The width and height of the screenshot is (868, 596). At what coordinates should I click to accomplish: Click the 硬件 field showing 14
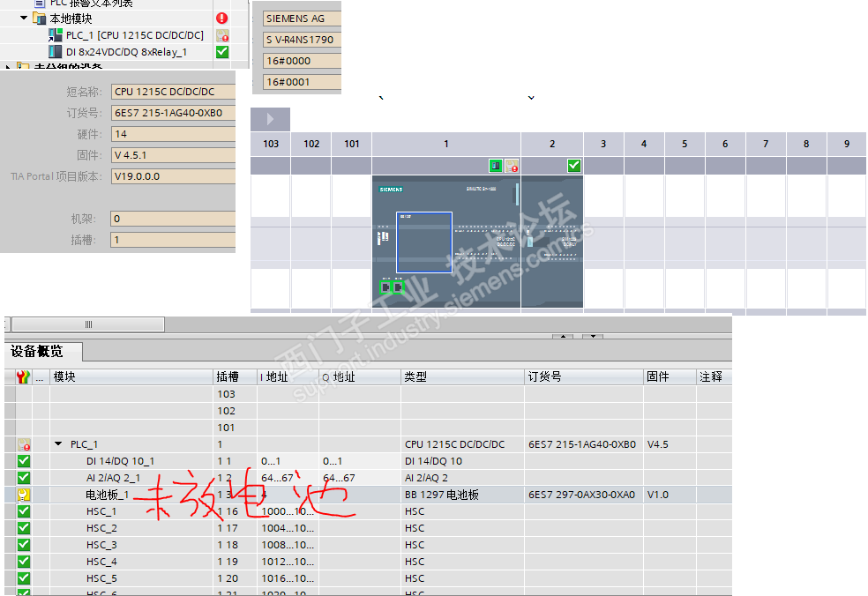[x=173, y=134]
